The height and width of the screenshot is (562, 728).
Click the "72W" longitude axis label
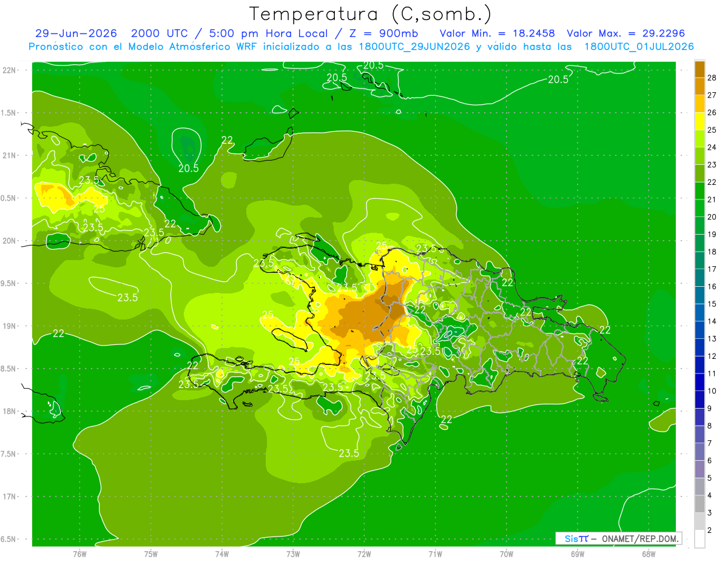tap(364, 554)
